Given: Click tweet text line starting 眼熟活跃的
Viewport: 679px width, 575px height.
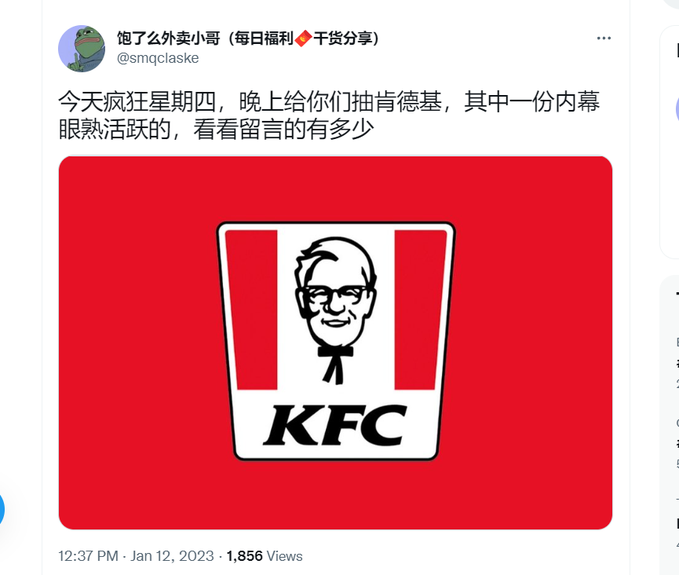Looking at the screenshot, I should click(x=216, y=129).
